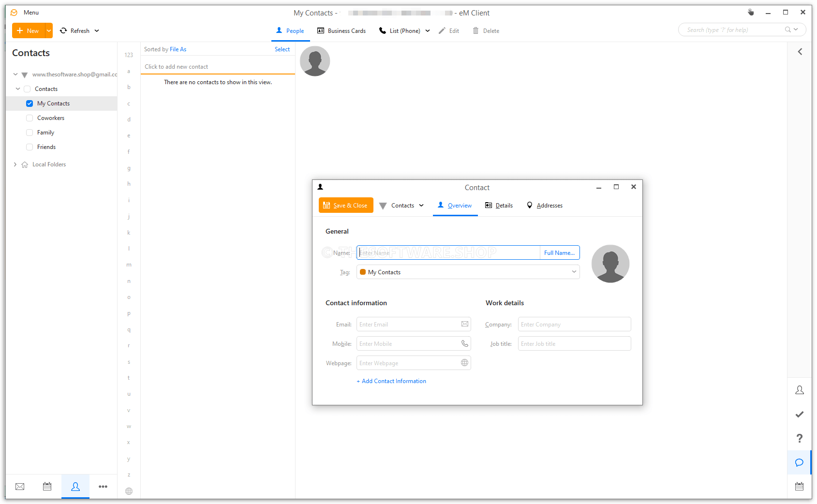Enable the Coworkers contacts folder
817x504 pixels.
(30, 118)
